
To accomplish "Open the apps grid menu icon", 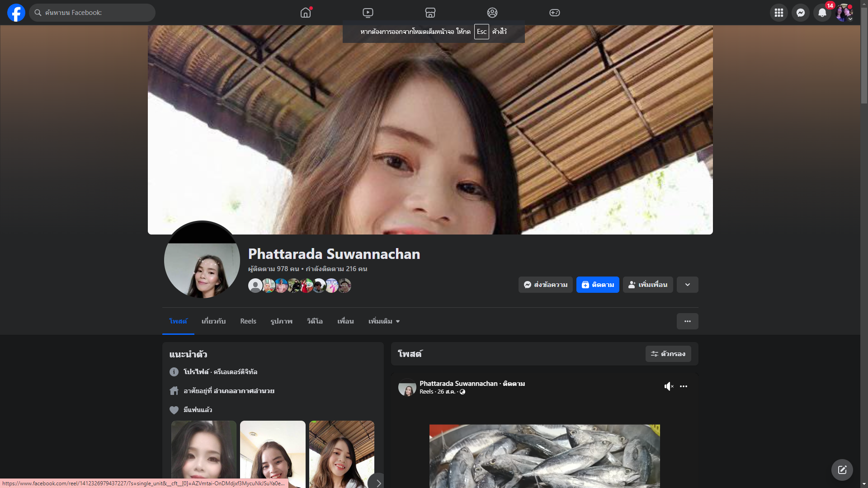I will pyautogui.click(x=778, y=13).
